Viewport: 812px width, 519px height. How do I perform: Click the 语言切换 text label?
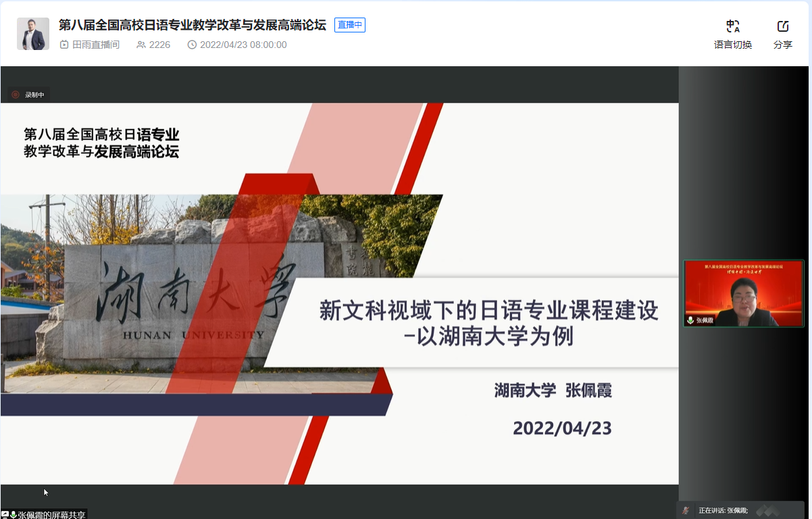(x=733, y=45)
